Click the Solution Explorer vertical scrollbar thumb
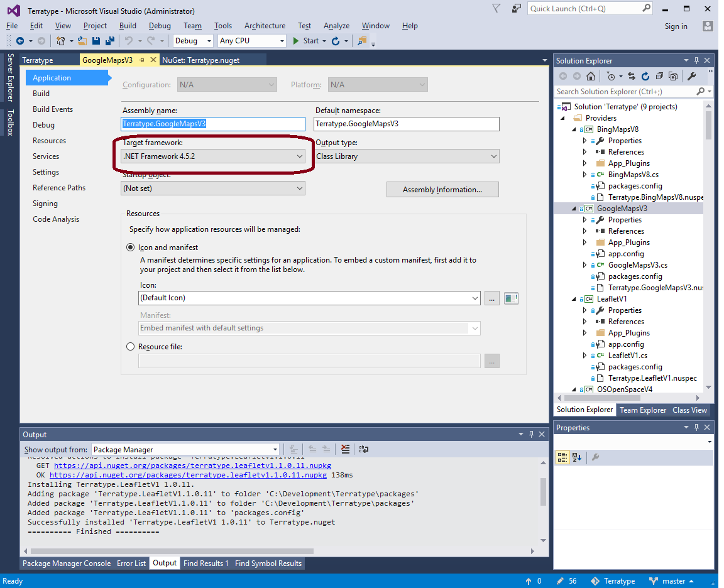 pyautogui.click(x=709, y=124)
